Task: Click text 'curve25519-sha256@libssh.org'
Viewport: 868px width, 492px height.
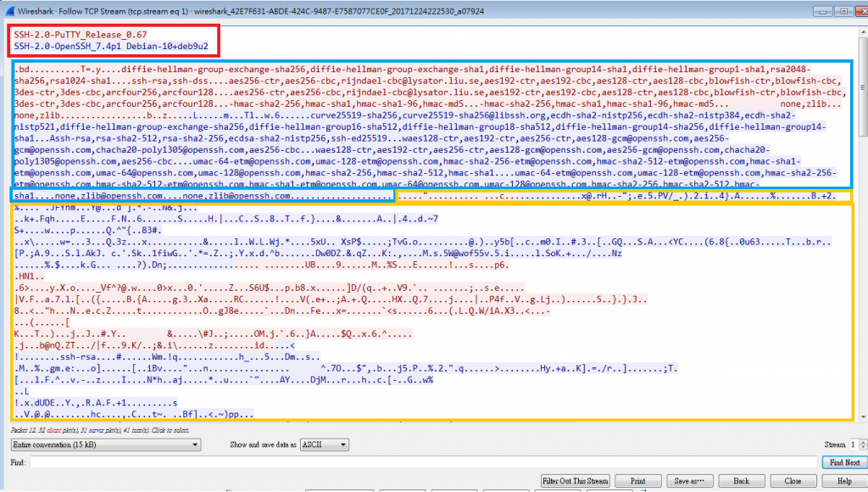Action: 476,115
